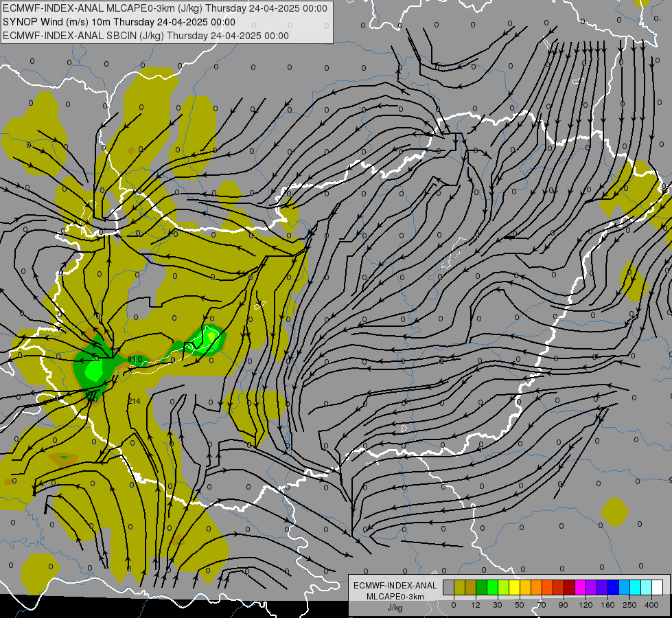Screen dimensions: 672x618
Task: Click the legend value 12
Action: 476,605
